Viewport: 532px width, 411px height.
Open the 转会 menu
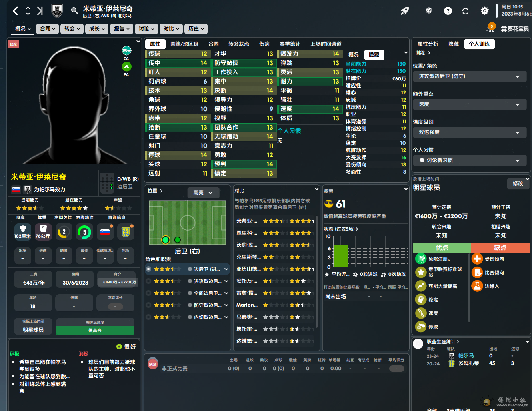(x=72, y=29)
